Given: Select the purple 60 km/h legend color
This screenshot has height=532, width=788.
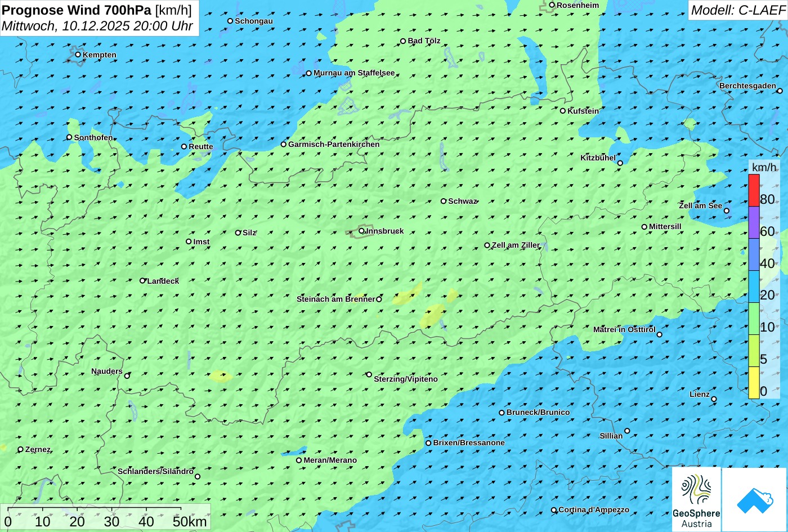Looking at the screenshot, I should click(754, 222).
